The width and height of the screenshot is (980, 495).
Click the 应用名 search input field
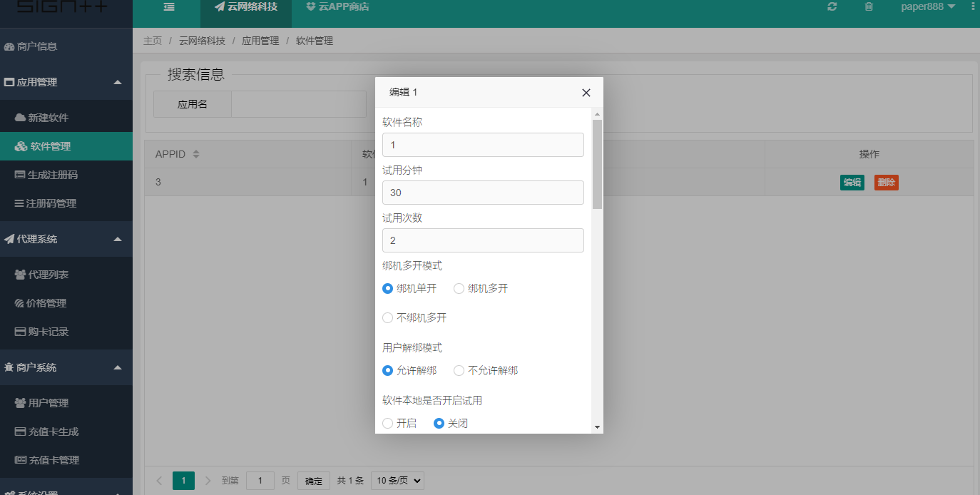click(x=298, y=103)
